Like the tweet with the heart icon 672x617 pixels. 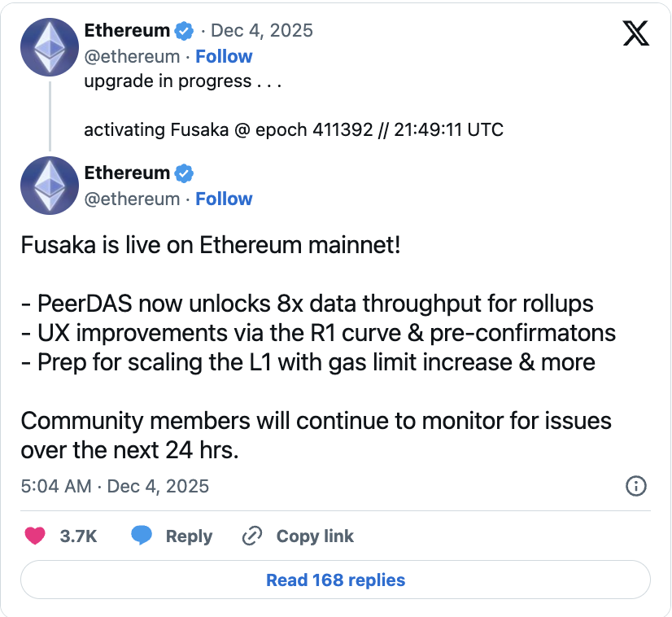[x=34, y=536]
